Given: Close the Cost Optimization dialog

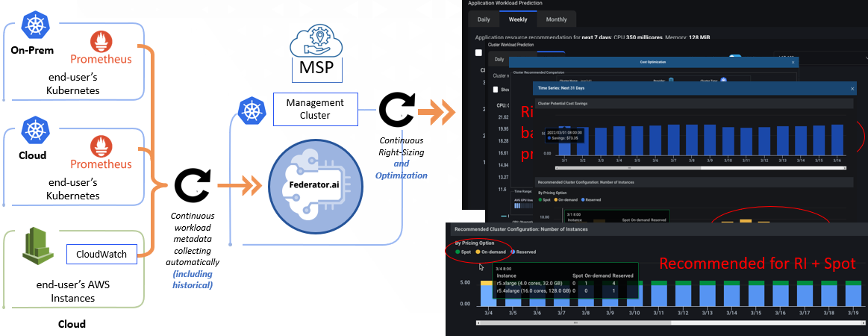Looking at the screenshot, I should click(793, 62).
